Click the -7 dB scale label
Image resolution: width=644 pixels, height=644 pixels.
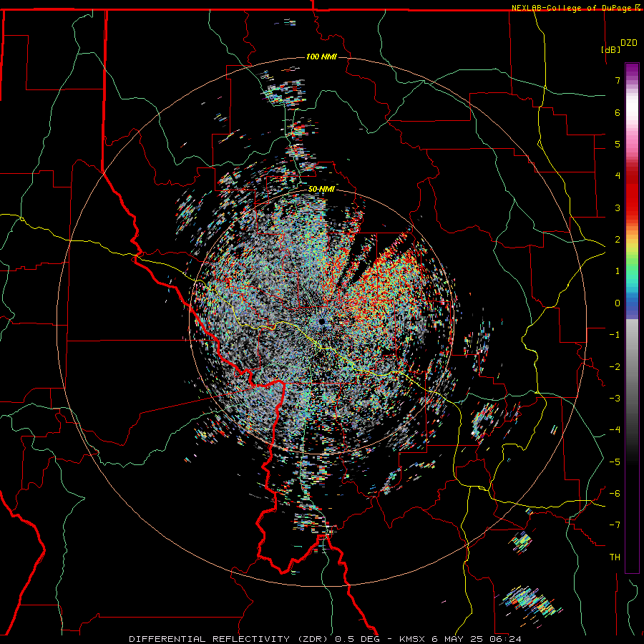615,525
